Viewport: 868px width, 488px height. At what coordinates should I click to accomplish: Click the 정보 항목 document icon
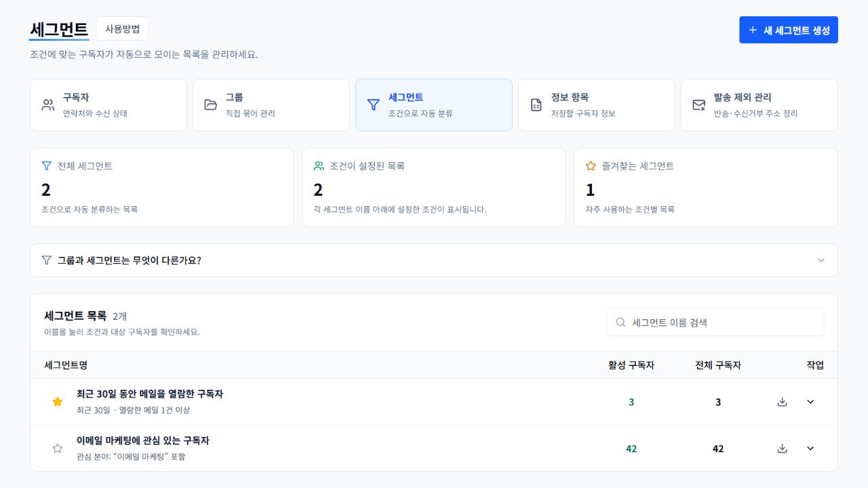pos(536,105)
